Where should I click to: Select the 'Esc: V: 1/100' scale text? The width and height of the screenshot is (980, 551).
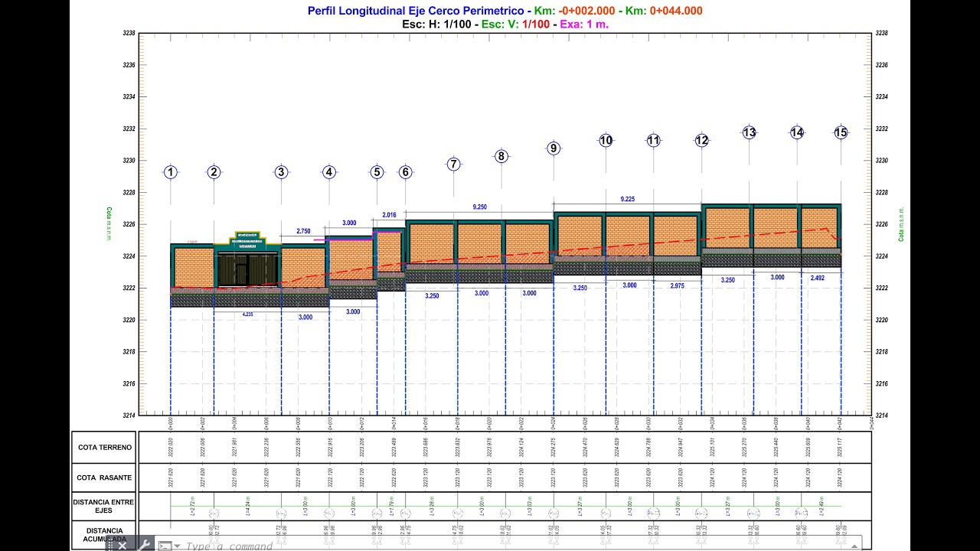coord(515,24)
